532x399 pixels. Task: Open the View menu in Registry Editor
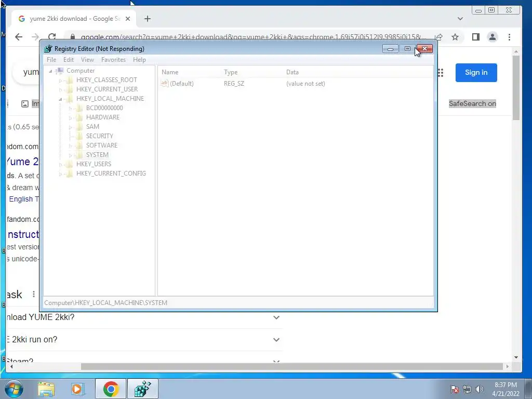pos(87,60)
